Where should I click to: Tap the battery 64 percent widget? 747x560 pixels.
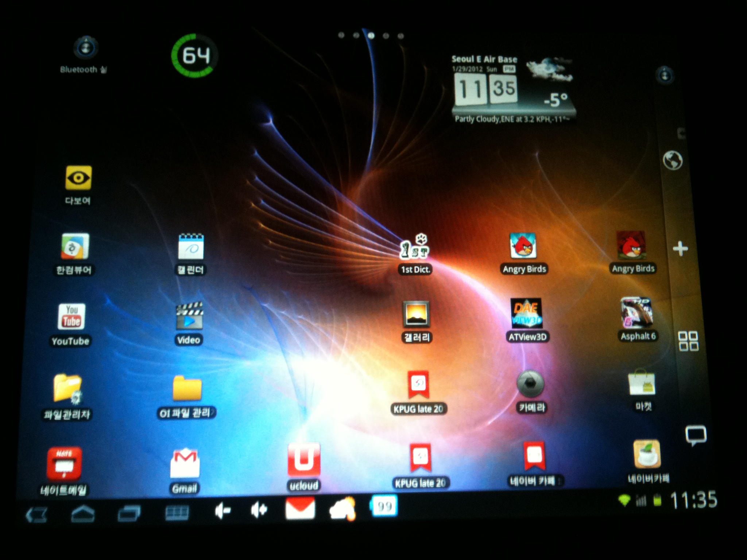tap(195, 55)
